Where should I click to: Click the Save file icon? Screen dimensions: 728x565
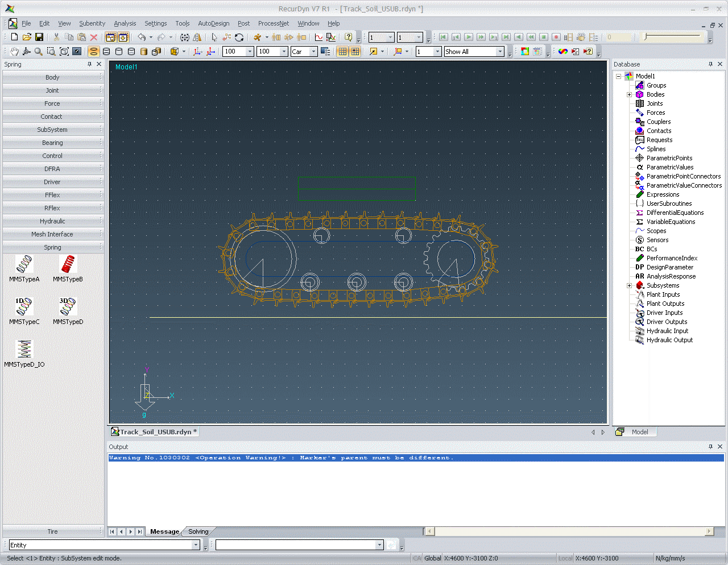point(39,37)
